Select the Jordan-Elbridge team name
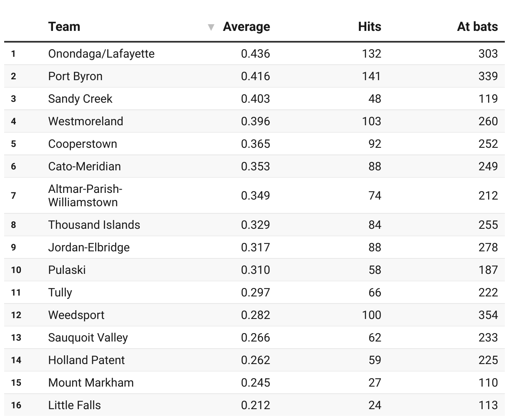 [x=89, y=248]
